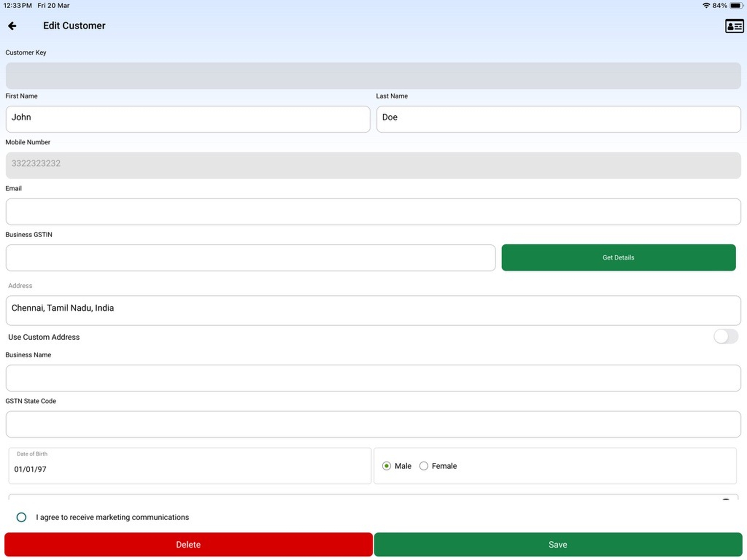Screen dimensions: 747x560
Task: Check marketing communications agreement option
Action: click(21, 517)
